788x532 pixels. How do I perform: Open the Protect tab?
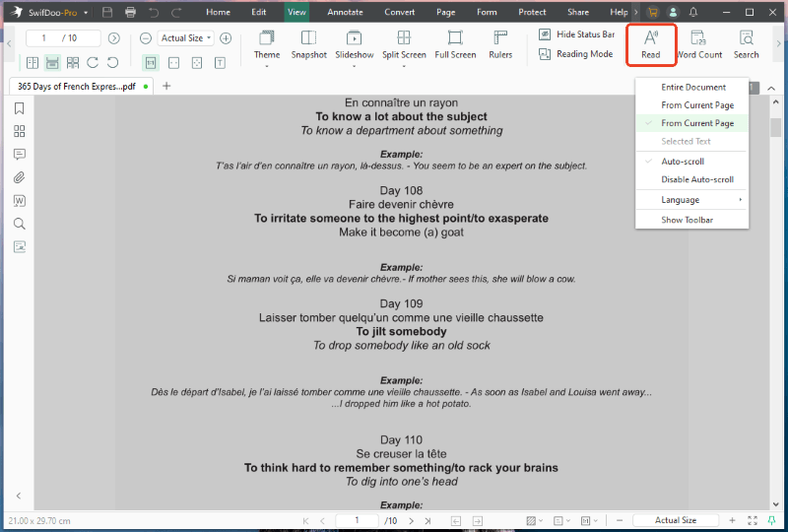click(532, 12)
